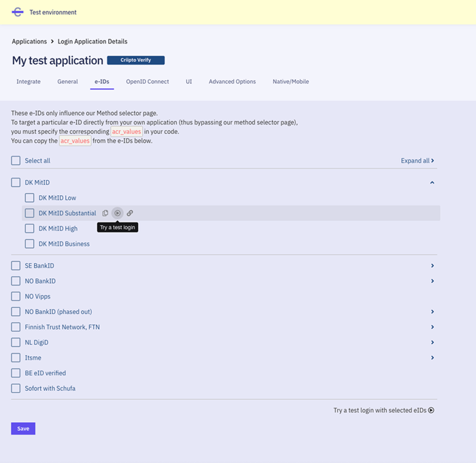Expand the NL DigiD row chevron
This screenshot has width=476, height=463.
point(432,342)
